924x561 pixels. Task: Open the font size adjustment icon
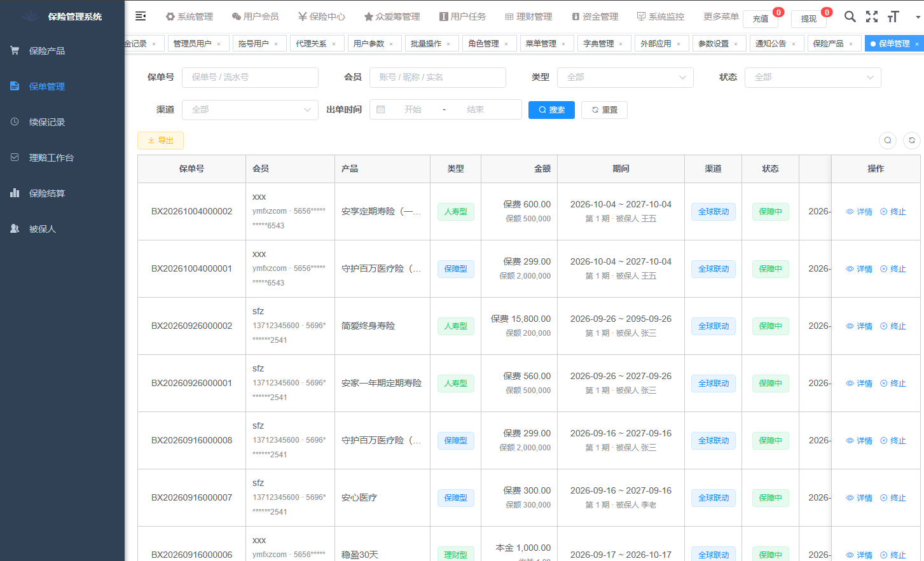tap(893, 17)
